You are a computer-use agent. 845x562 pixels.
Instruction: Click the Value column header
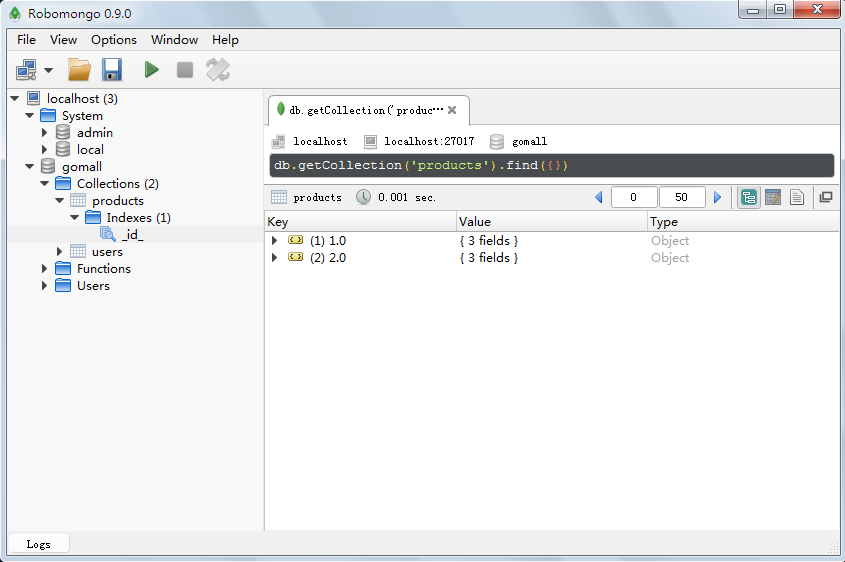tap(552, 222)
